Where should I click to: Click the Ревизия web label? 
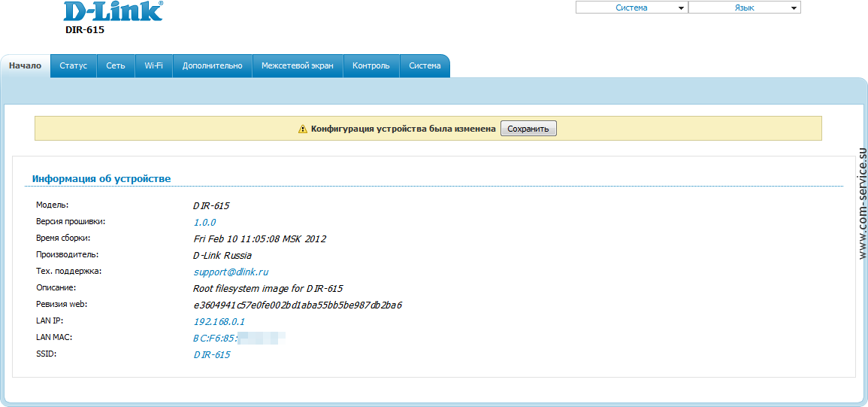tap(62, 304)
